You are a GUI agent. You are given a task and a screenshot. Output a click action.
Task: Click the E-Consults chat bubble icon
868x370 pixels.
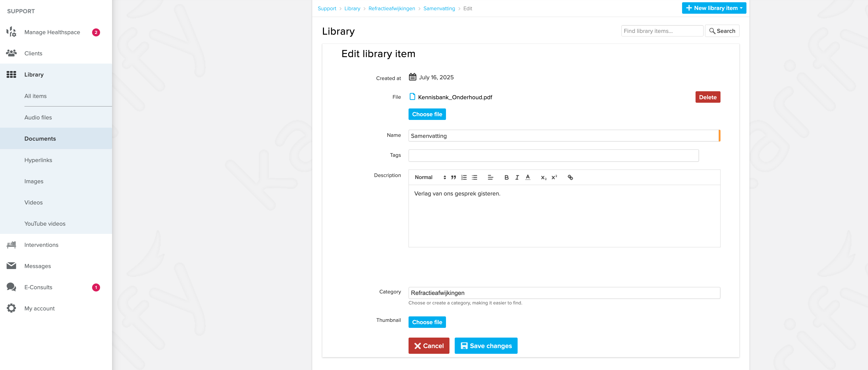[11, 287]
